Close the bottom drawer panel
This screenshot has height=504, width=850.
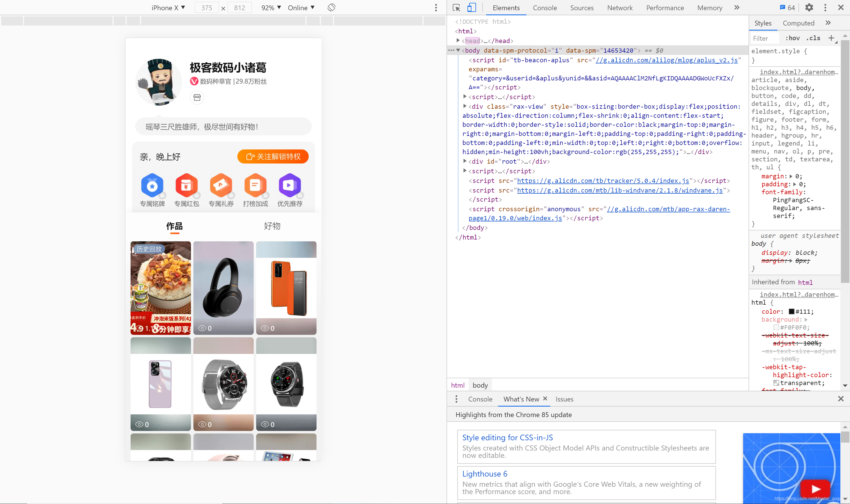click(841, 399)
